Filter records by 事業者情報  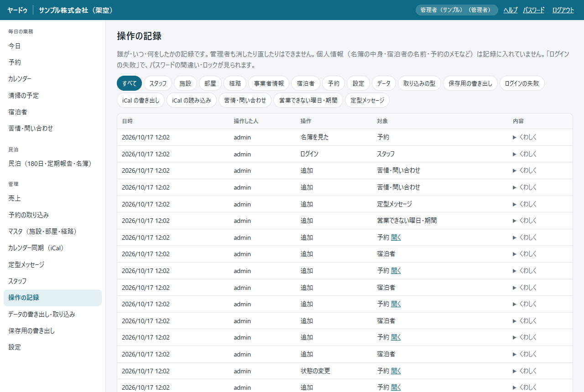[x=269, y=83]
